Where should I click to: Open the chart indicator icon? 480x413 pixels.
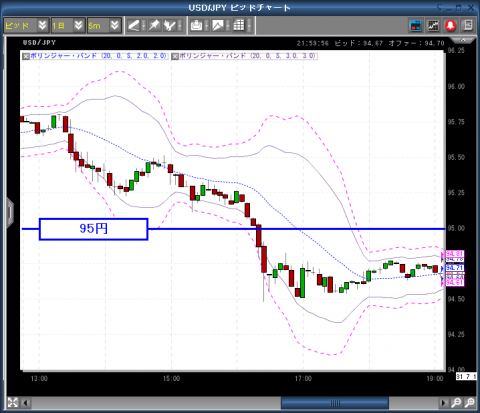[217, 25]
